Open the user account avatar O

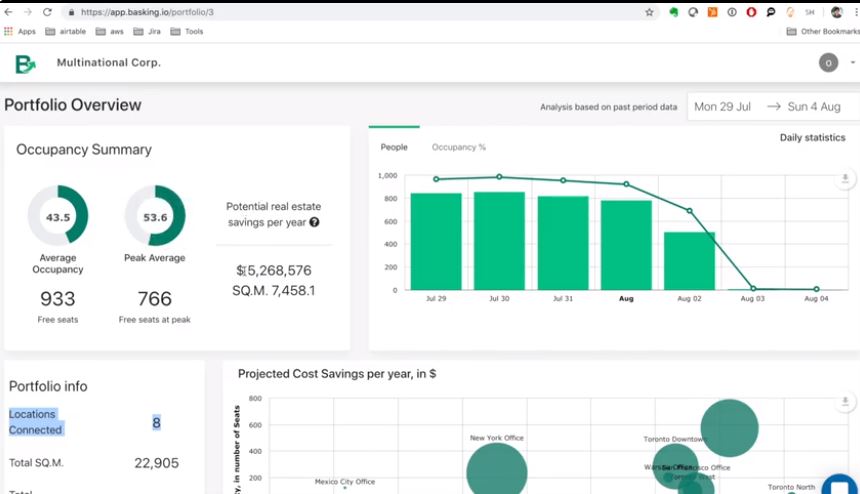click(x=828, y=63)
